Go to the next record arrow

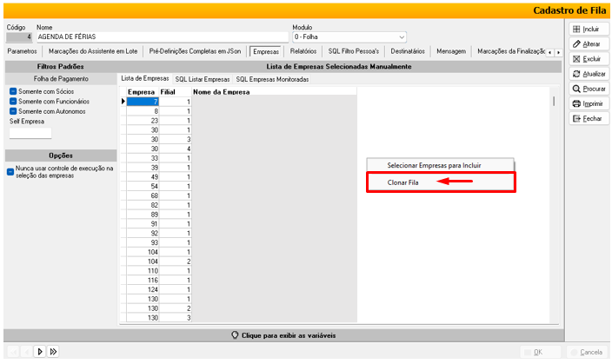[39, 352]
